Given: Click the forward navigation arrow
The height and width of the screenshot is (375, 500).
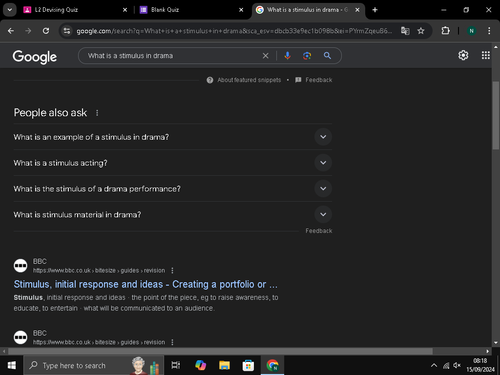Looking at the screenshot, I should pyautogui.click(x=28, y=31).
